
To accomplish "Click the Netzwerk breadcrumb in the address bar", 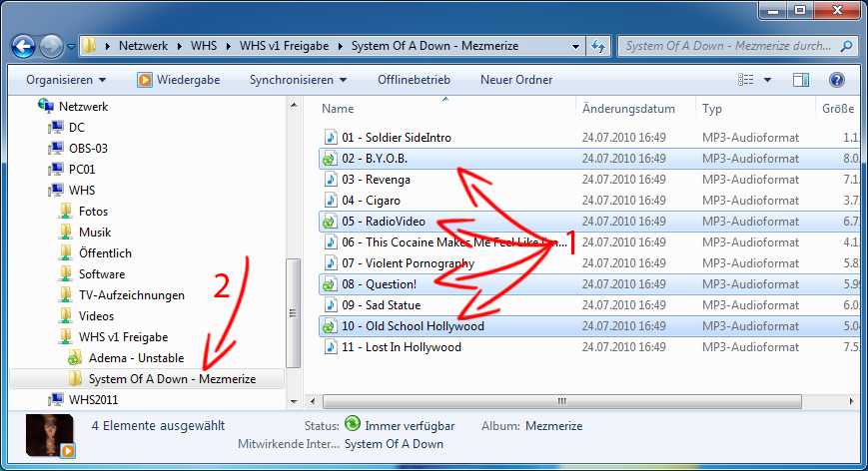I will coord(143,46).
